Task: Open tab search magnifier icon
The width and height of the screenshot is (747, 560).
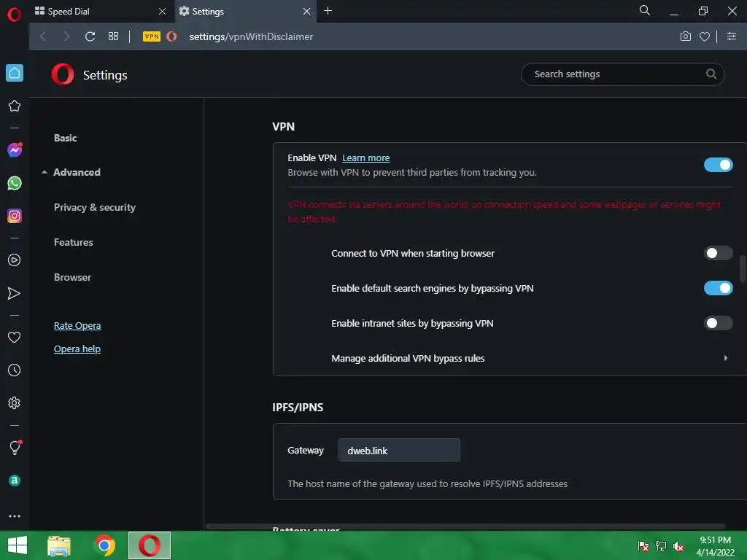Action: tap(645, 10)
